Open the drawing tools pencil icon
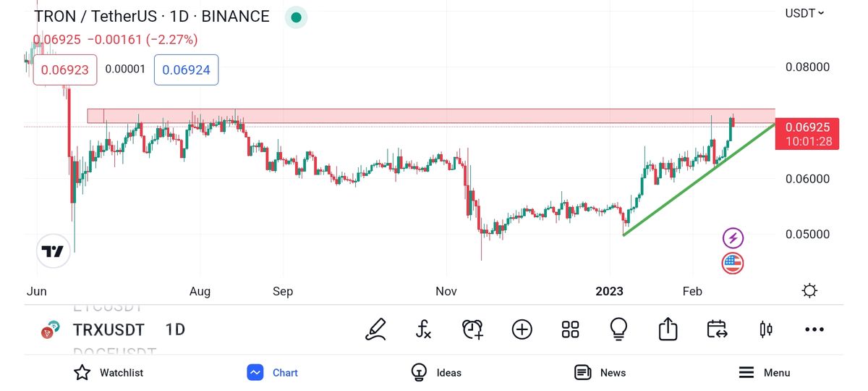Image resolution: width=868 pixels, height=391 pixels. click(x=376, y=329)
